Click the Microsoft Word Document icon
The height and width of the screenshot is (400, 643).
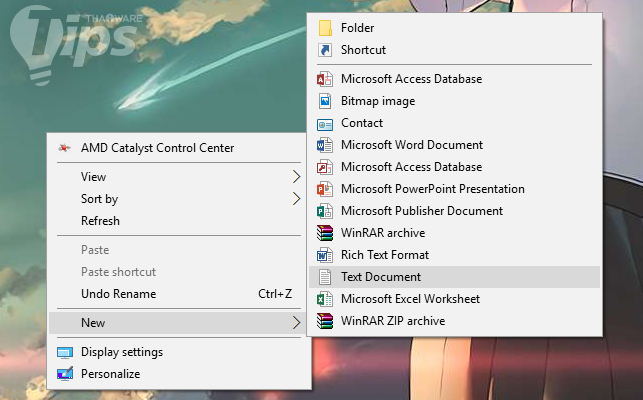click(x=324, y=145)
